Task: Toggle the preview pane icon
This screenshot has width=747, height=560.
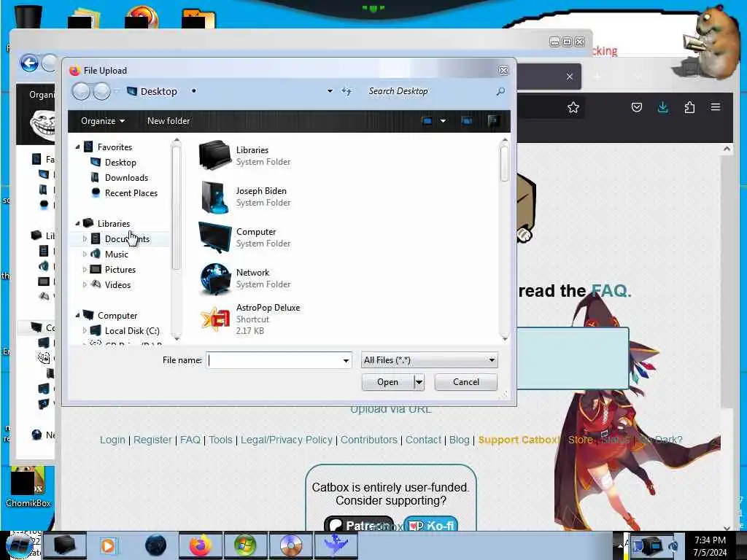Action: (467, 121)
